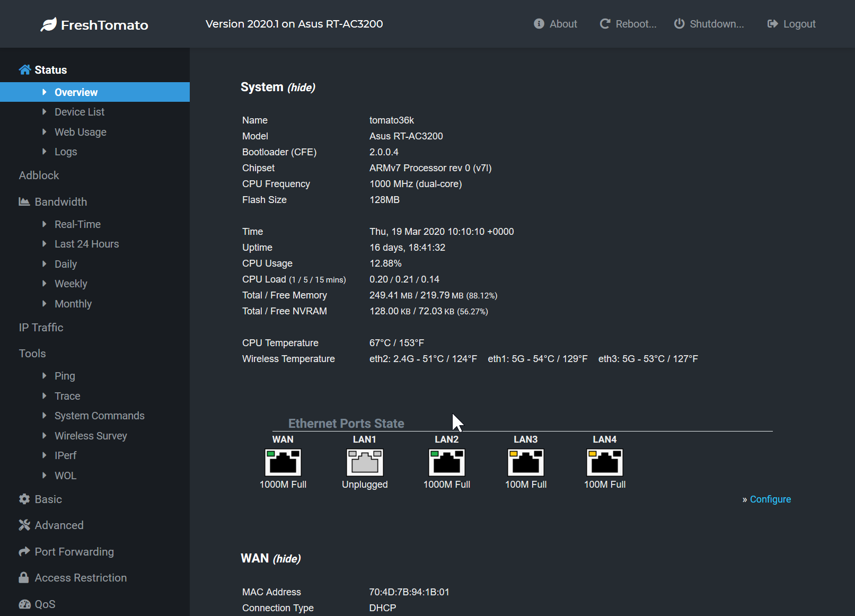855x616 pixels.
Task: Hide the System section
Action: pyautogui.click(x=301, y=87)
